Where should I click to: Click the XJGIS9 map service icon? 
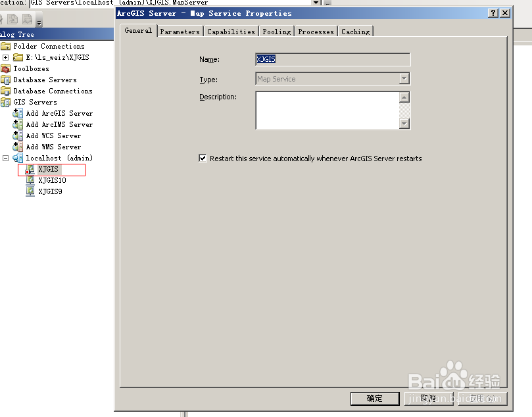click(30, 191)
